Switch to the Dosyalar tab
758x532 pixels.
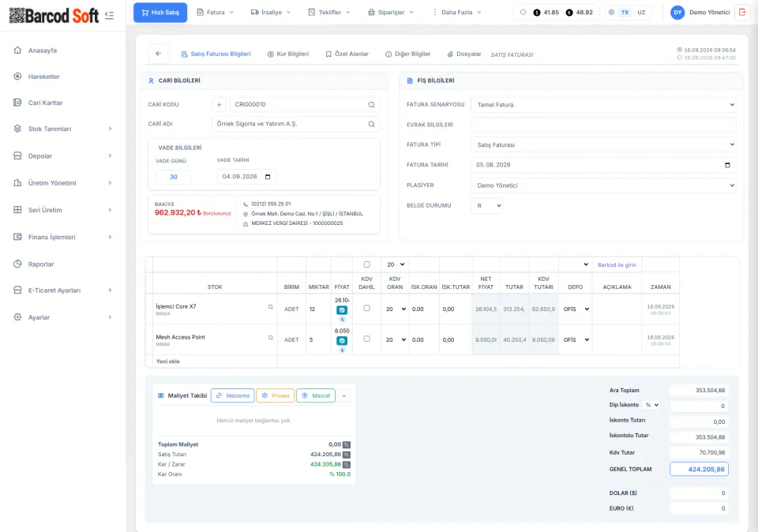(x=464, y=54)
